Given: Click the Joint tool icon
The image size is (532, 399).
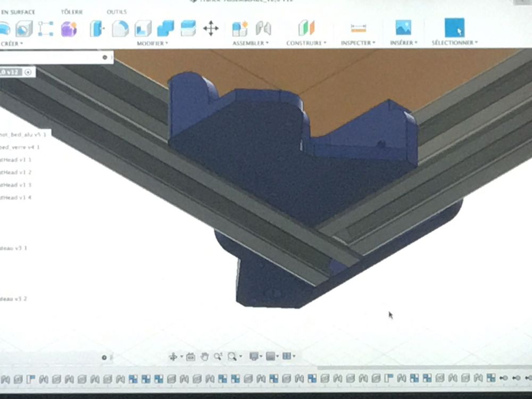Looking at the screenshot, I should click(263, 29).
